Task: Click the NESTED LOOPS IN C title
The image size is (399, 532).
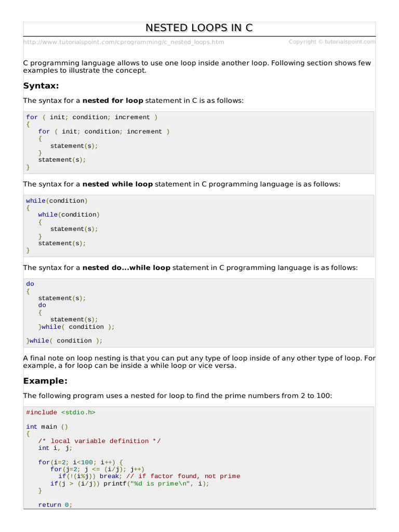Action: pyautogui.click(x=199, y=28)
